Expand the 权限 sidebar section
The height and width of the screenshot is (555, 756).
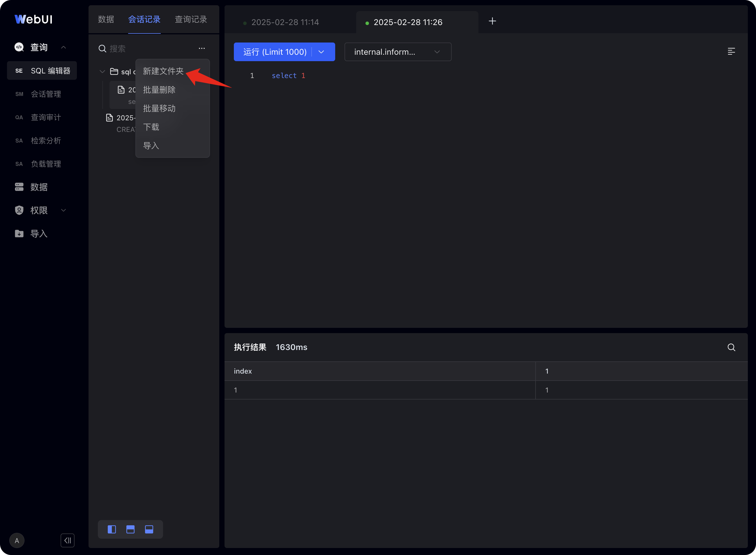coord(63,210)
